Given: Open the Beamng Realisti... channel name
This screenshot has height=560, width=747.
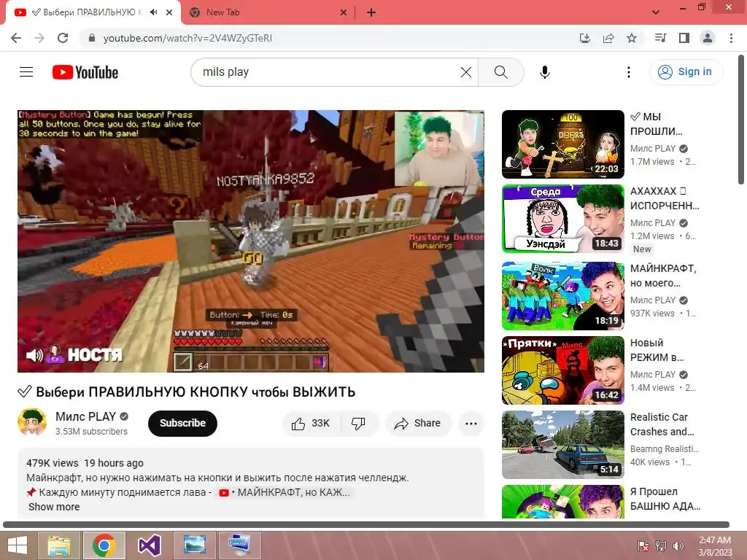Looking at the screenshot, I should pos(664,449).
